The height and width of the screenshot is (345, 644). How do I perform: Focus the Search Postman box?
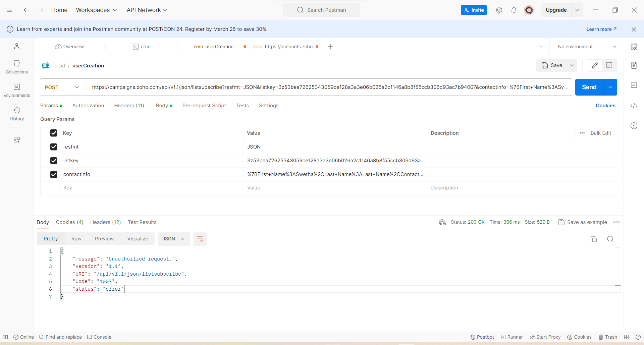[x=322, y=10]
